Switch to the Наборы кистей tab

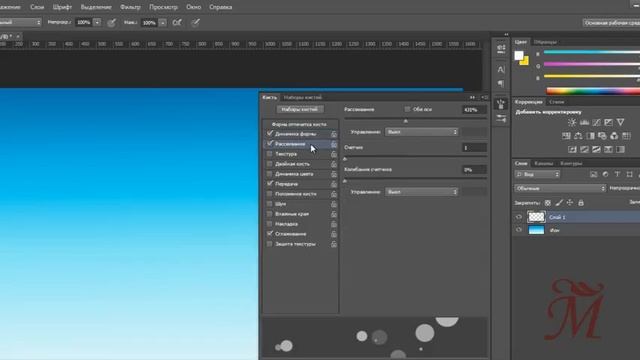tap(302, 97)
